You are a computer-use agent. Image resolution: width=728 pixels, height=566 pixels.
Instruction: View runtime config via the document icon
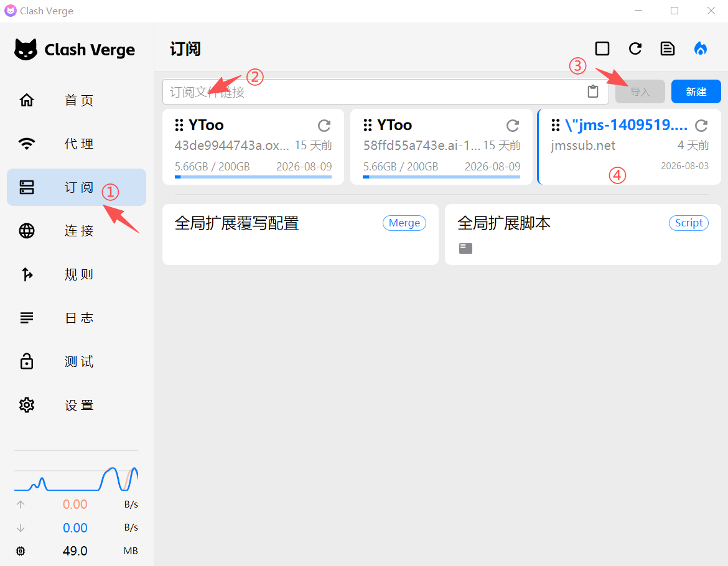click(x=668, y=49)
